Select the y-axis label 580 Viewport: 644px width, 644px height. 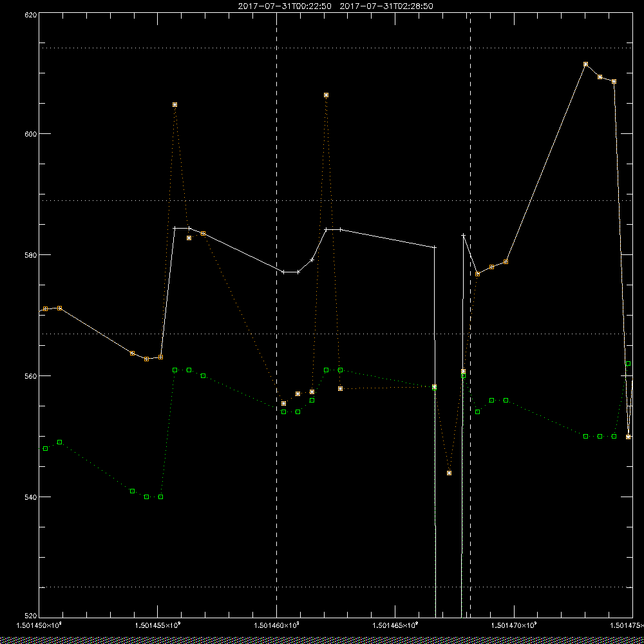click(31, 254)
